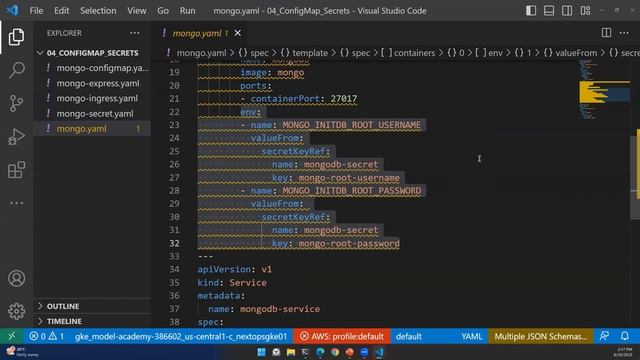Image resolution: width=640 pixels, height=360 pixels.
Task: Click 'containers' in the breadcrumb
Action: point(414,53)
